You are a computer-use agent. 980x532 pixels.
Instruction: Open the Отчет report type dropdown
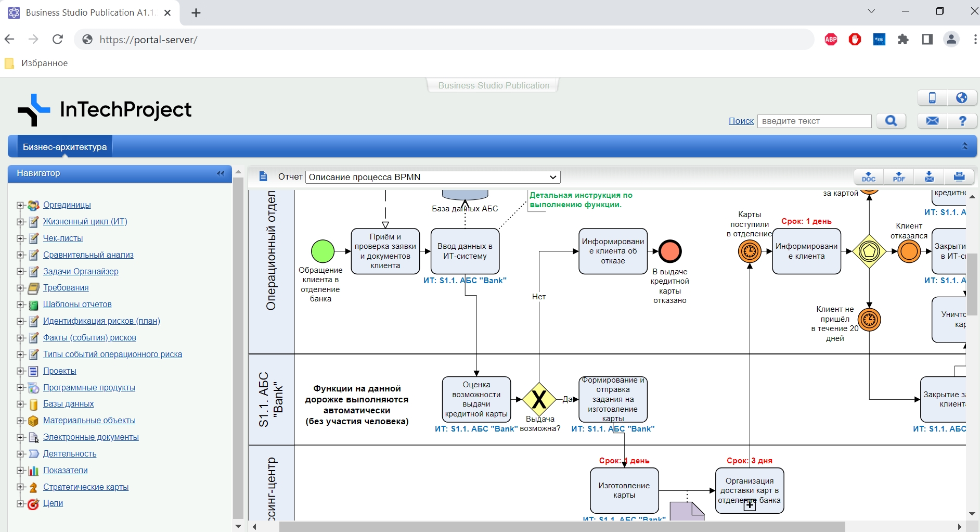433,177
